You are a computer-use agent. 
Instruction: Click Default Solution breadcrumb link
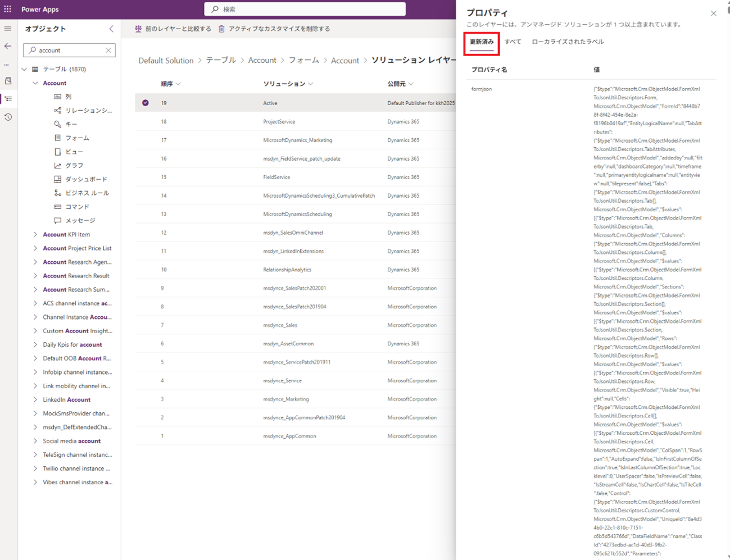pos(166,60)
